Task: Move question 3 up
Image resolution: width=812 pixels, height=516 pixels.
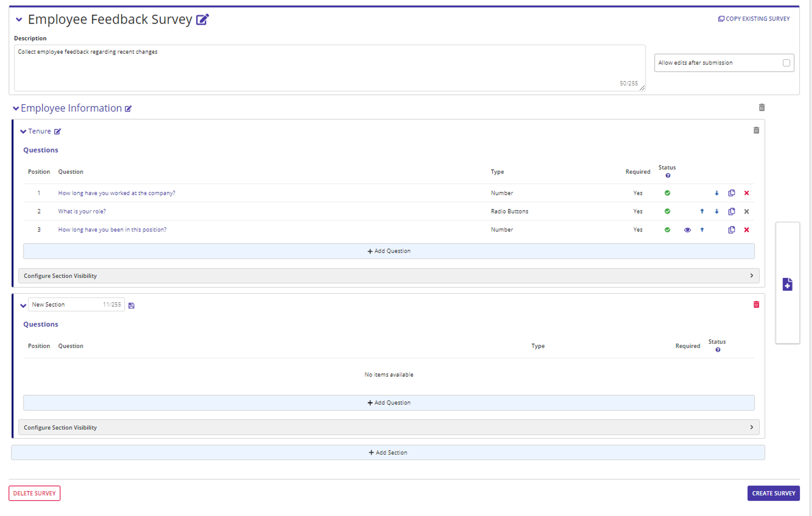Action: point(702,230)
